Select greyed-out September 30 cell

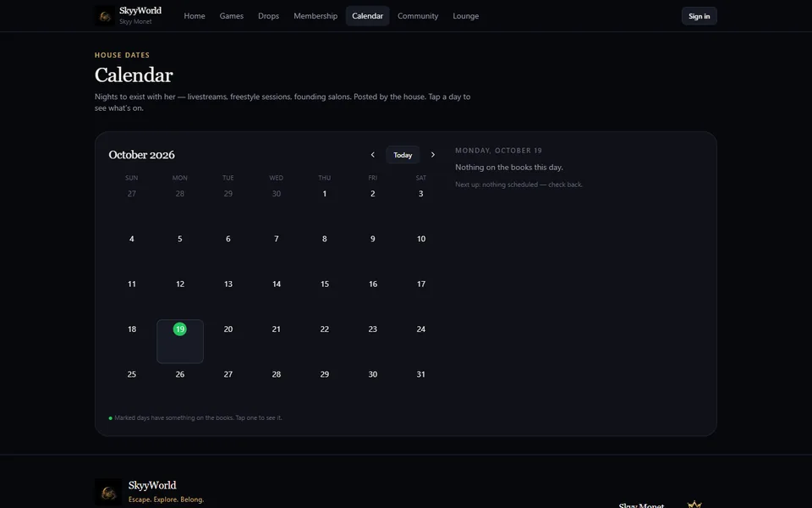[x=276, y=206]
